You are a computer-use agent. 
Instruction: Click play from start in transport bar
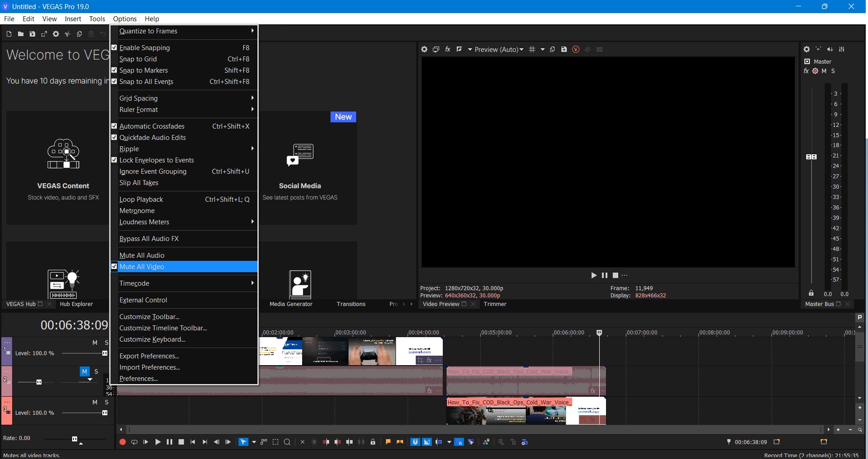tap(146, 442)
